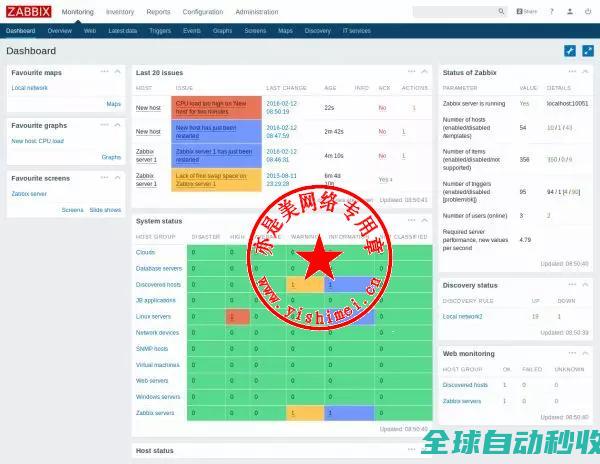Viewport: 600px width, 464px height.
Task: Click red High cell for Linux servers
Action: [238, 317]
